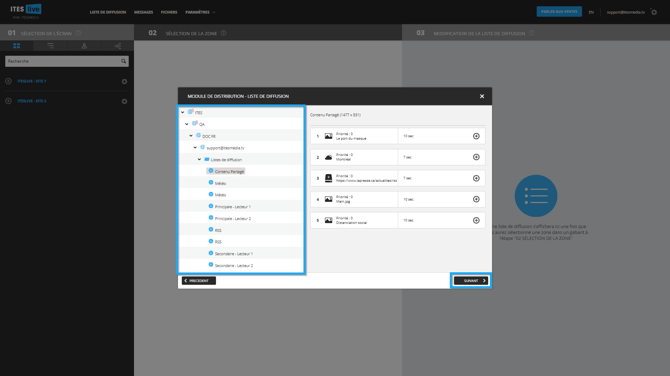Click image icon of Main.jpg
The width and height of the screenshot is (670, 376).
tap(328, 199)
